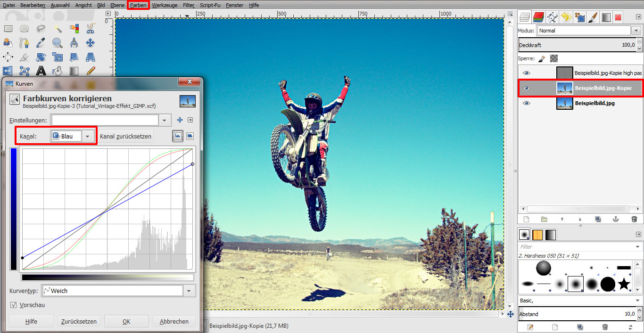Choose the Zoom magnifier tool
Image resolution: width=644 pixels, height=333 pixels.
[58, 43]
